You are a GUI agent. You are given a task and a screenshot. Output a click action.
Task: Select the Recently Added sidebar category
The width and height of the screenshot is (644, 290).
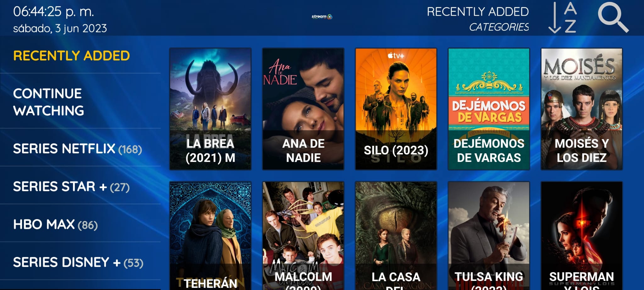pos(71,56)
